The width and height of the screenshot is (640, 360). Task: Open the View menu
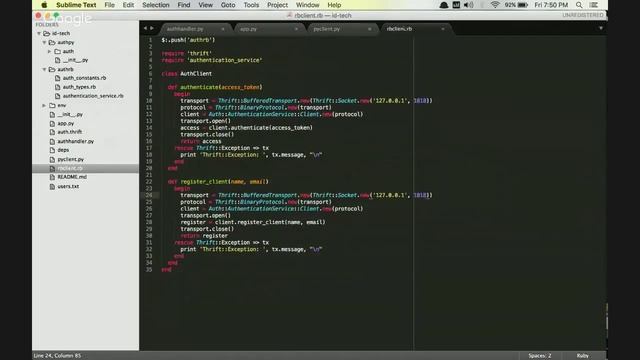point(205,5)
